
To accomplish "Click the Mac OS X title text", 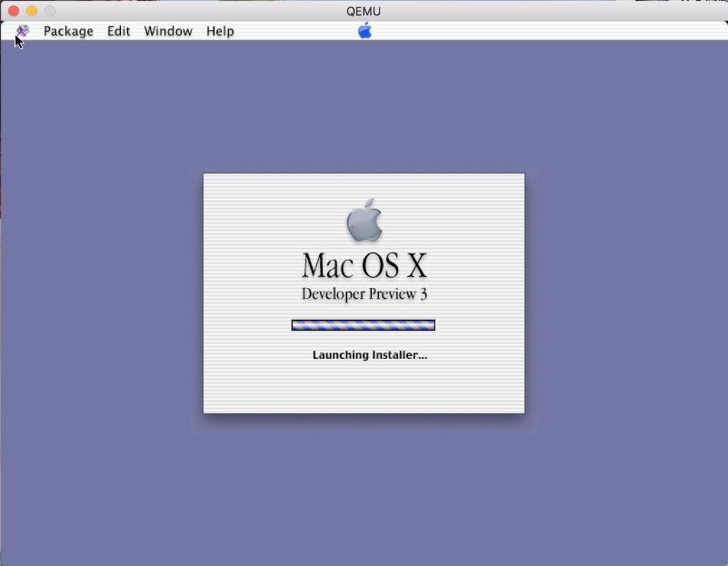I will click(364, 265).
